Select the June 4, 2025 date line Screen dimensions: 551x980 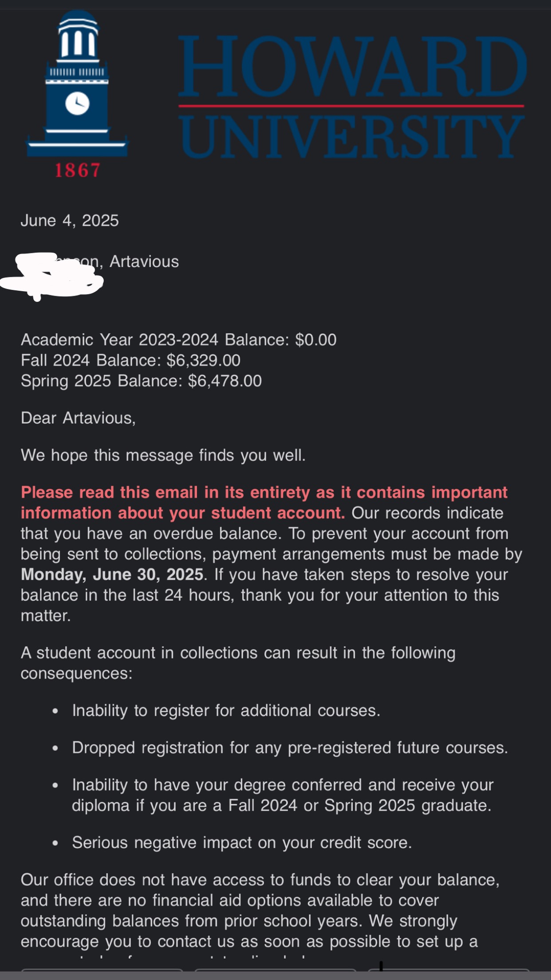click(70, 221)
